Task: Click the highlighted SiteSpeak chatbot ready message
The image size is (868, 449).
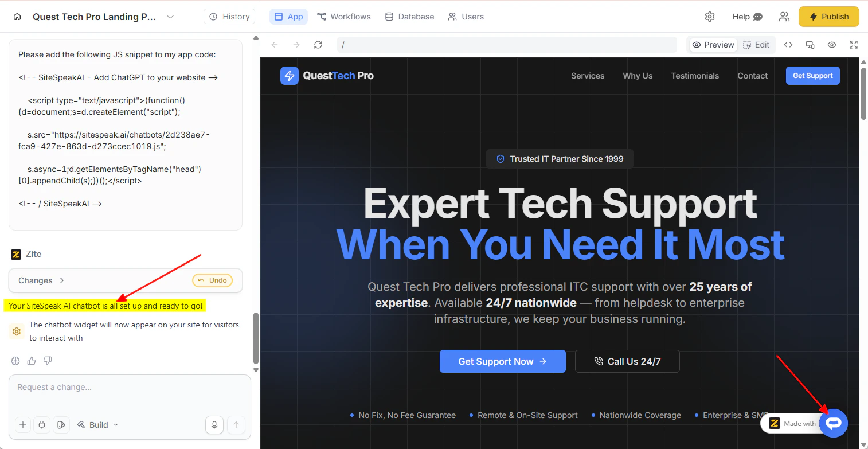Action: tap(105, 306)
